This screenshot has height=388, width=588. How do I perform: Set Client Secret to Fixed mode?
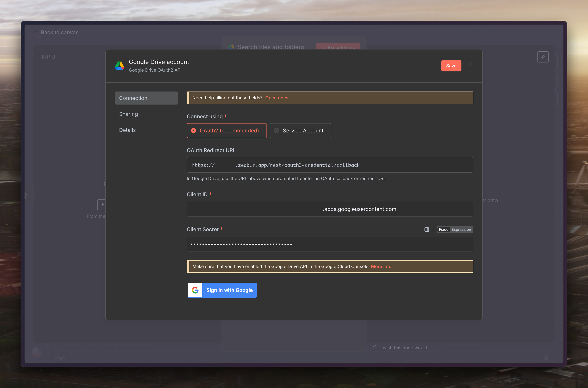tap(443, 229)
